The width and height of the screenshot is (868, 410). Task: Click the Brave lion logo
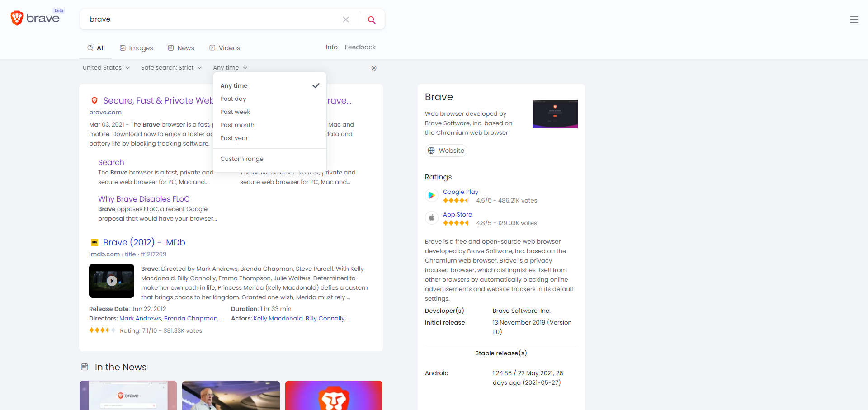pyautogui.click(x=17, y=18)
